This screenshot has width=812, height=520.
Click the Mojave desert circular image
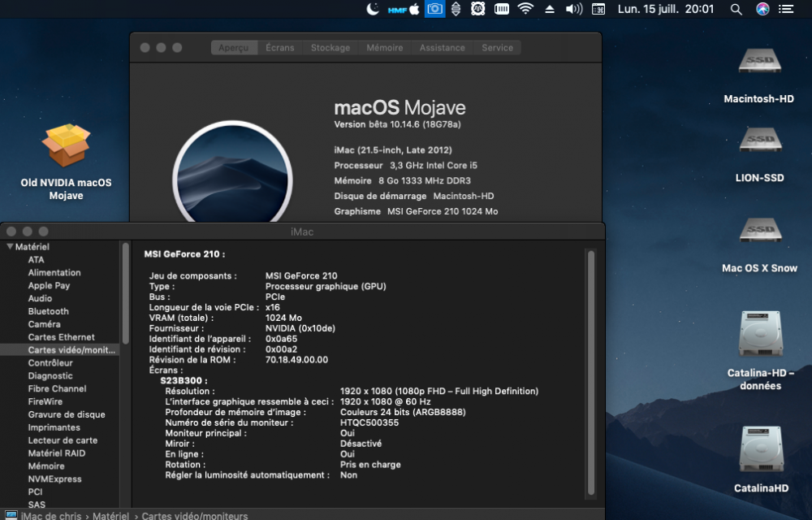pyautogui.click(x=232, y=174)
